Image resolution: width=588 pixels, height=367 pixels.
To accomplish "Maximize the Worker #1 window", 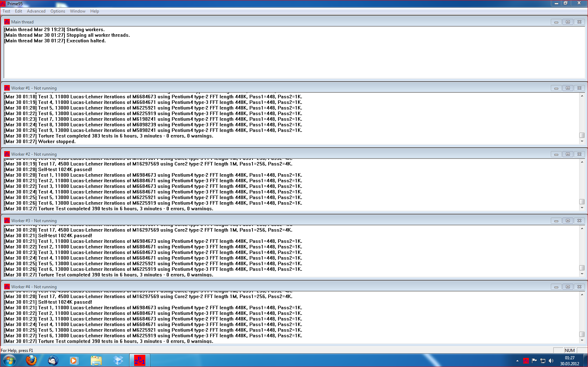I will (x=568, y=88).
